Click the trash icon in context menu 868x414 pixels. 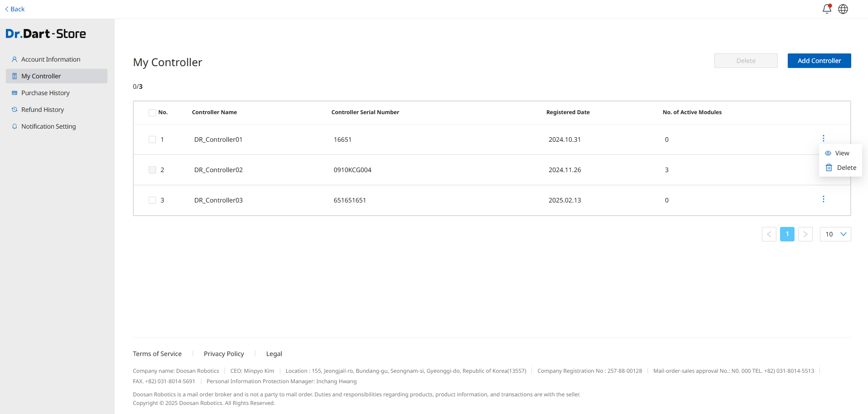(x=829, y=168)
